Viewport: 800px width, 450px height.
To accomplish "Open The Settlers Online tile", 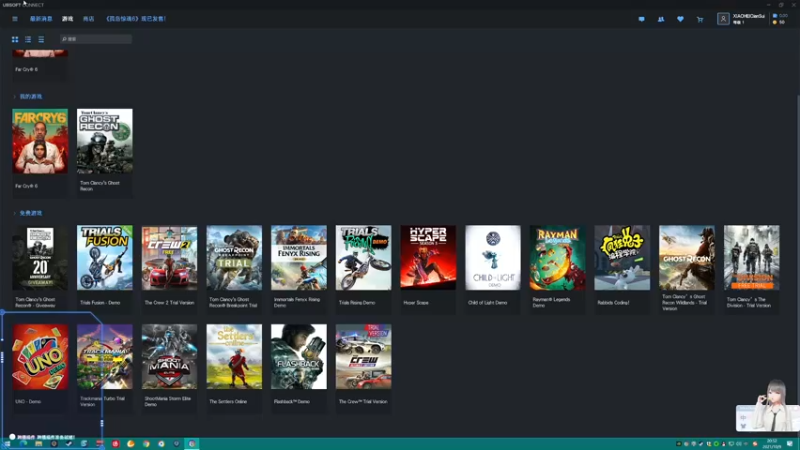I will pyautogui.click(x=234, y=367).
